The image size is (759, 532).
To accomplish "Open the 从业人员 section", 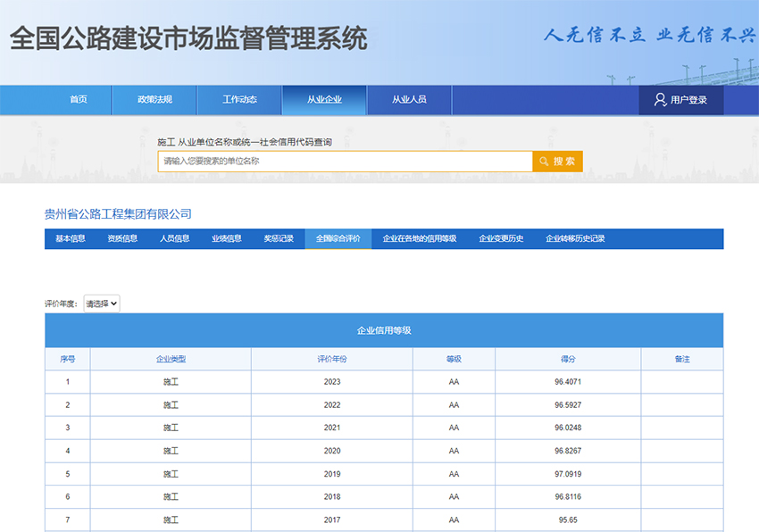I will click(409, 99).
